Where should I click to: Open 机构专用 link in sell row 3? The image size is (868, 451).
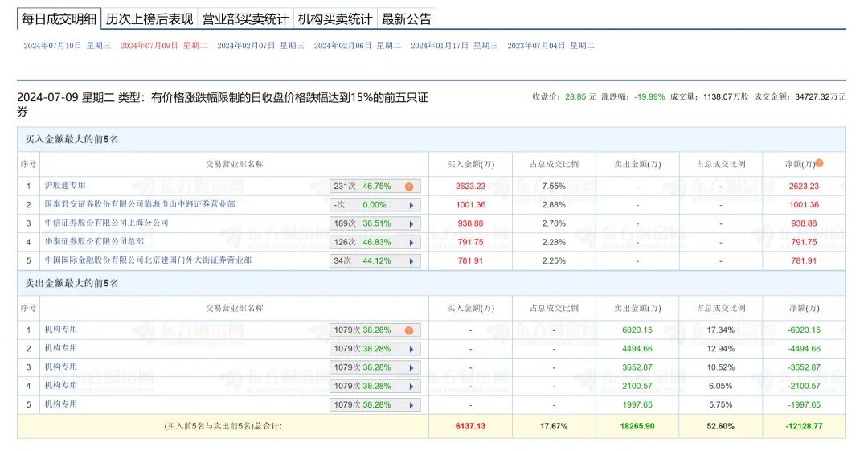(x=61, y=367)
